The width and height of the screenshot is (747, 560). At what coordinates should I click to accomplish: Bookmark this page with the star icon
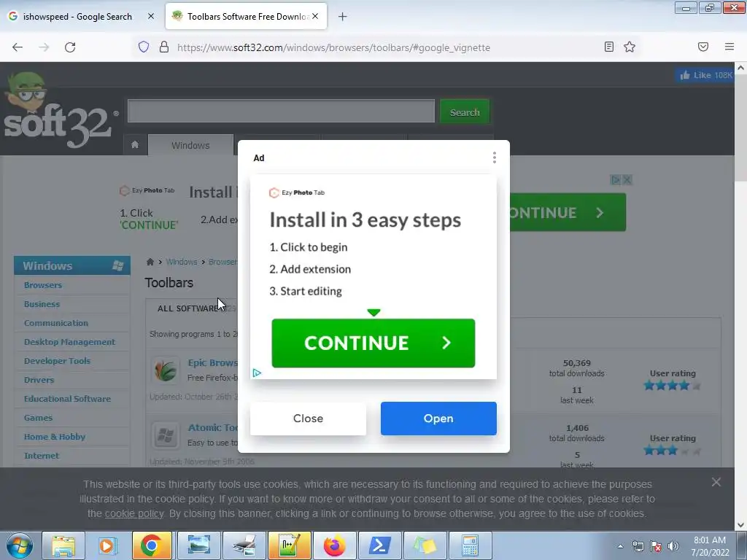point(630,47)
